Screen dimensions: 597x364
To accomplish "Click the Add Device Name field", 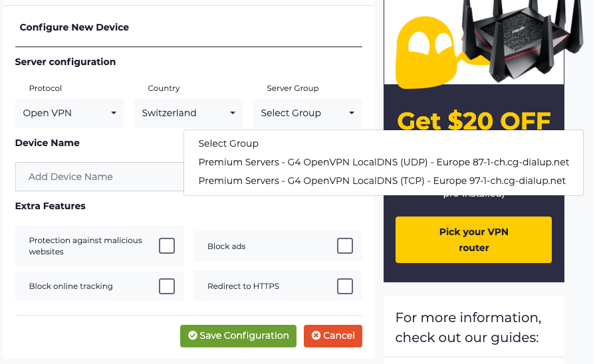I will coord(100,177).
